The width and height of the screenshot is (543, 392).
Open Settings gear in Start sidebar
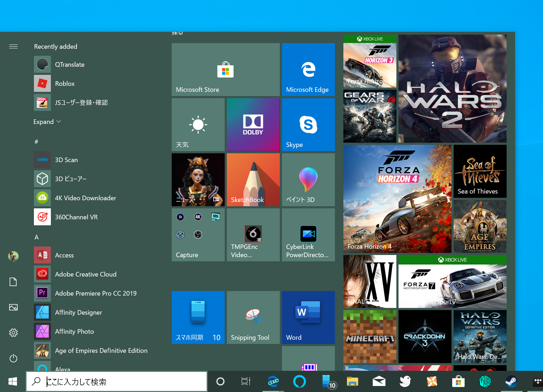pyautogui.click(x=13, y=333)
